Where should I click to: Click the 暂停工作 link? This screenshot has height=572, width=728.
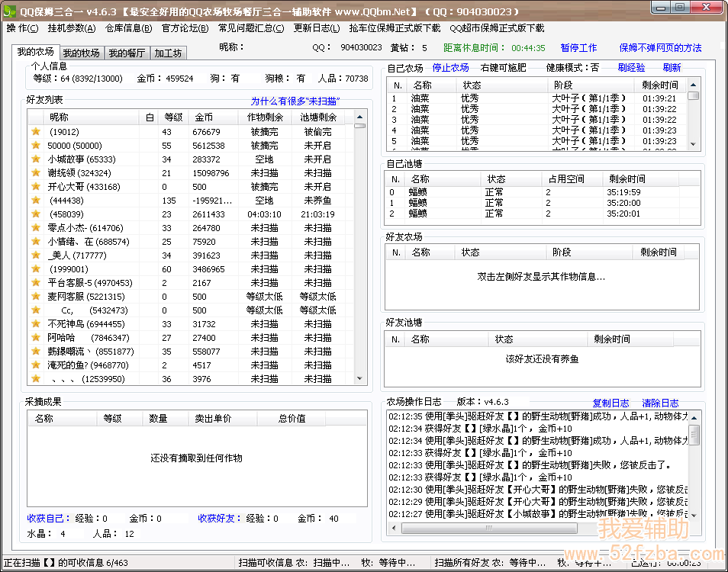click(578, 47)
